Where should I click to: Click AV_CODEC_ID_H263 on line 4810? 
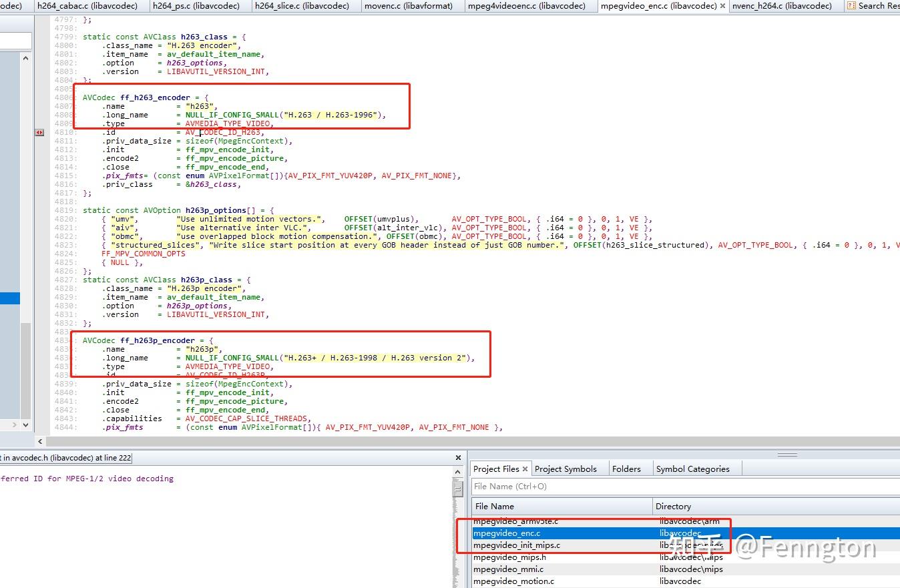(x=224, y=132)
